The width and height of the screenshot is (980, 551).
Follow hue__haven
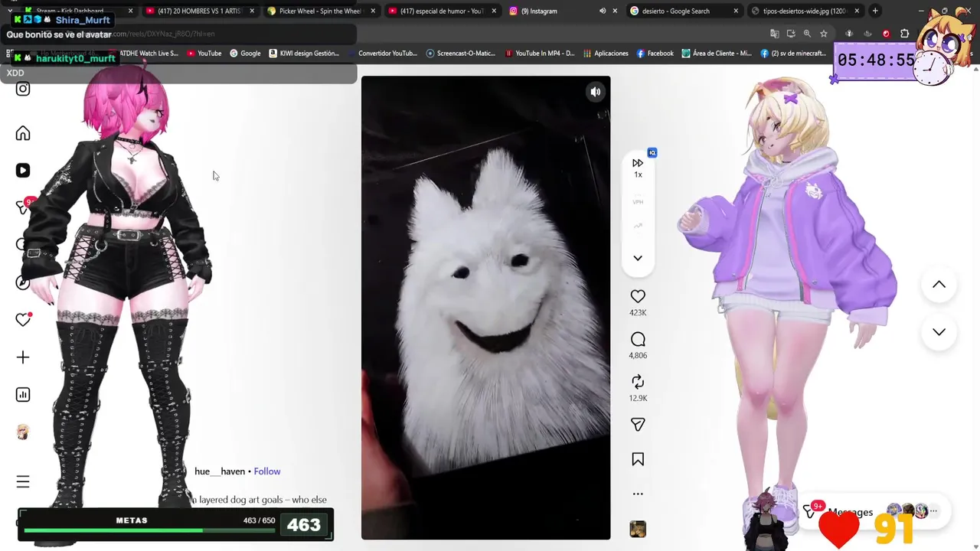267,471
